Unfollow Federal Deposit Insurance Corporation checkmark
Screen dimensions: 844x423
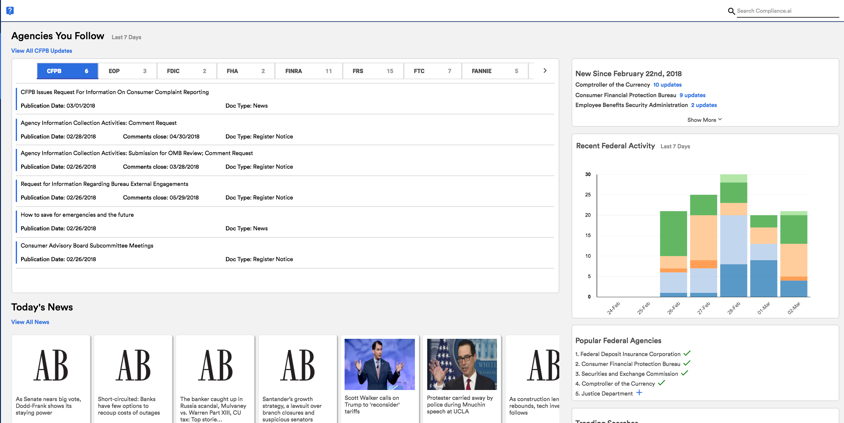click(x=687, y=353)
